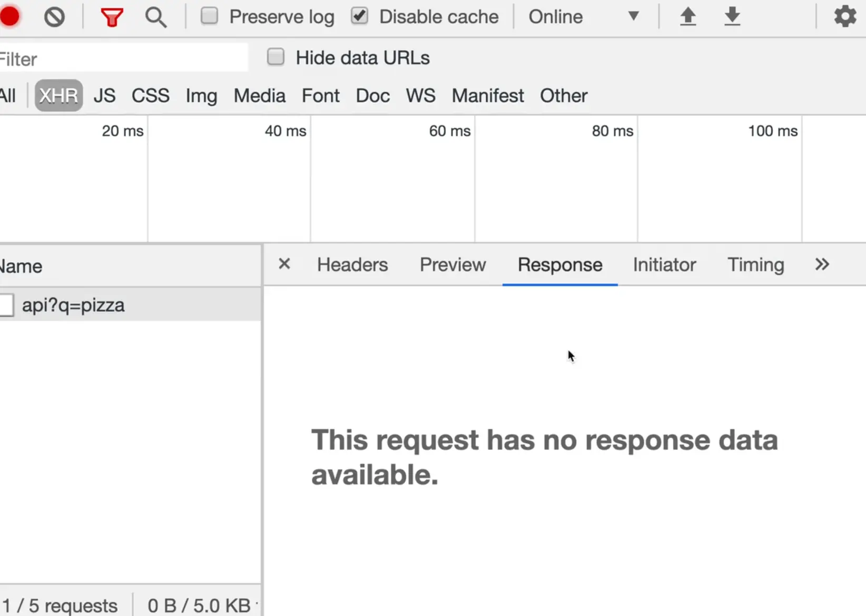Disable the cache checkbox
This screenshot has height=616, width=866.
tap(359, 16)
